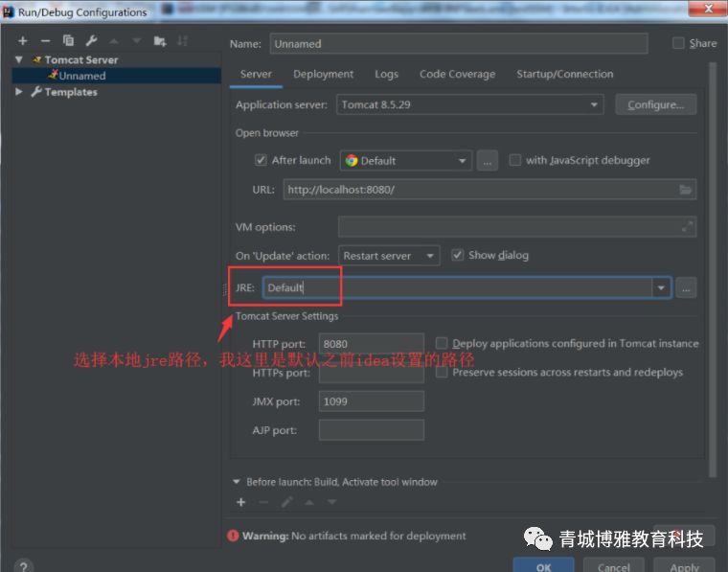
Task: Switch to the Startup/Connection tab
Action: [564, 75]
